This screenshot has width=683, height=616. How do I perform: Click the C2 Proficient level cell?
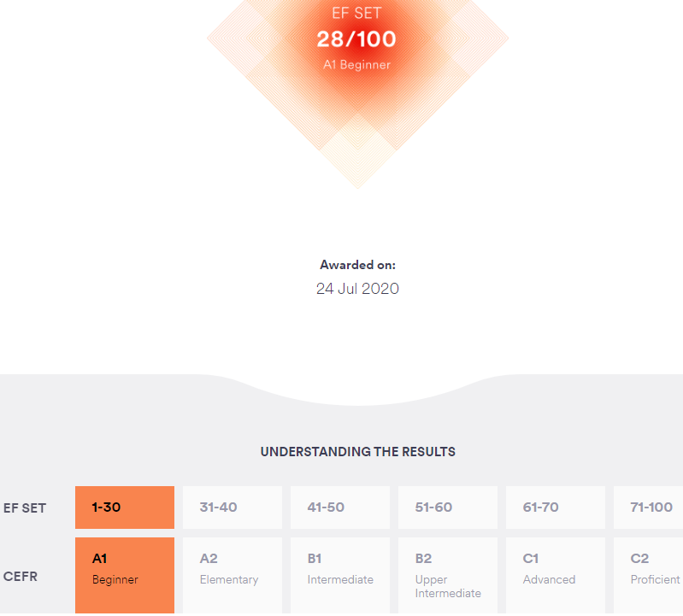pyautogui.click(x=648, y=574)
